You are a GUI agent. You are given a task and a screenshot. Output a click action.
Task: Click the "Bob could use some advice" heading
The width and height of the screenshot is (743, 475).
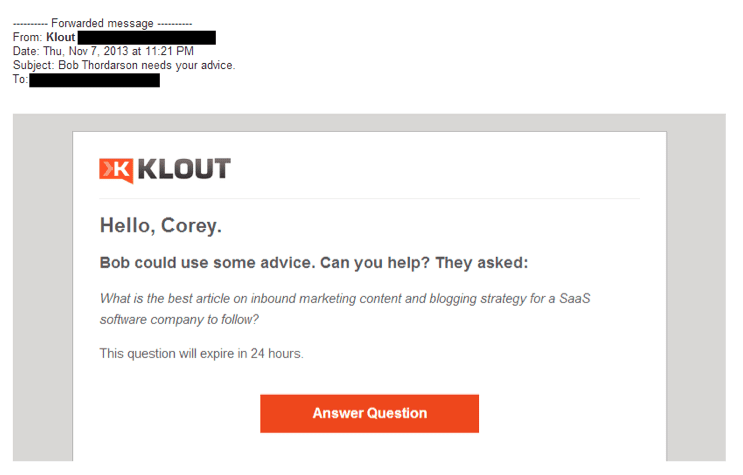pyautogui.click(x=313, y=263)
